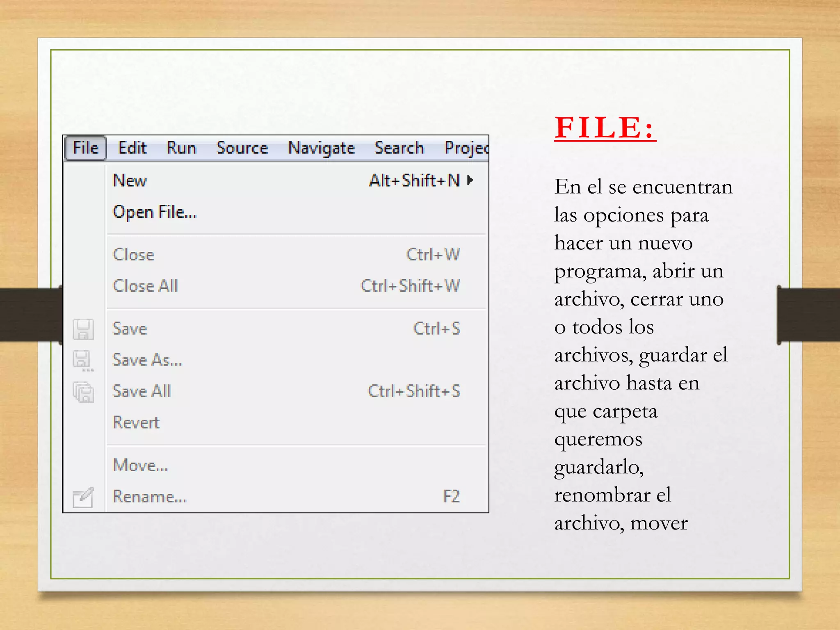Select the Save menu entry

pyautogui.click(x=296, y=329)
